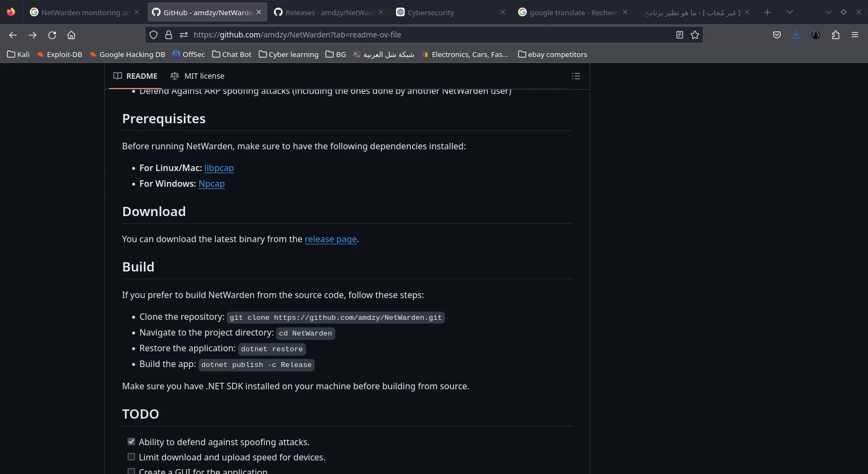Toggle reader view
This screenshot has height=474, width=868.
(x=679, y=35)
